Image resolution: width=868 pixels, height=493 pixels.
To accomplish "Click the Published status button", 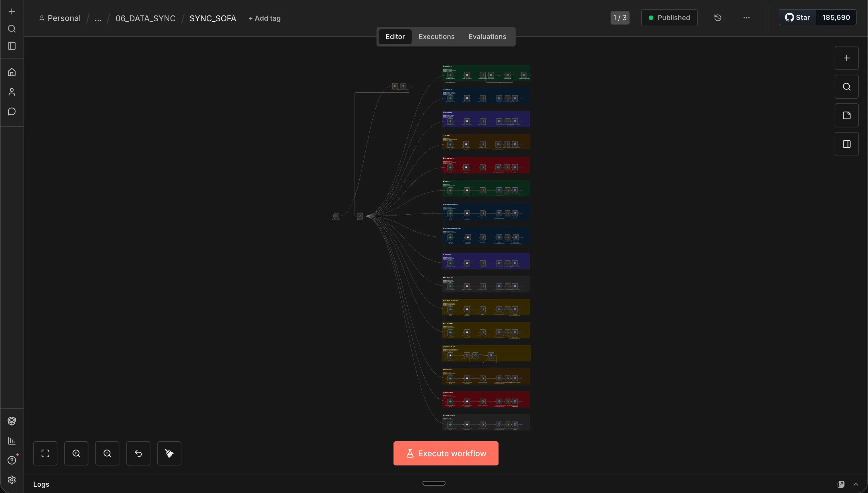I will pyautogui.click(x=669, y=18).
